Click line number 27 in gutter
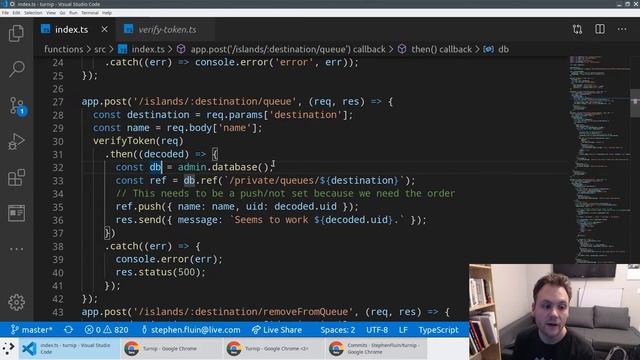 (58, 102)
